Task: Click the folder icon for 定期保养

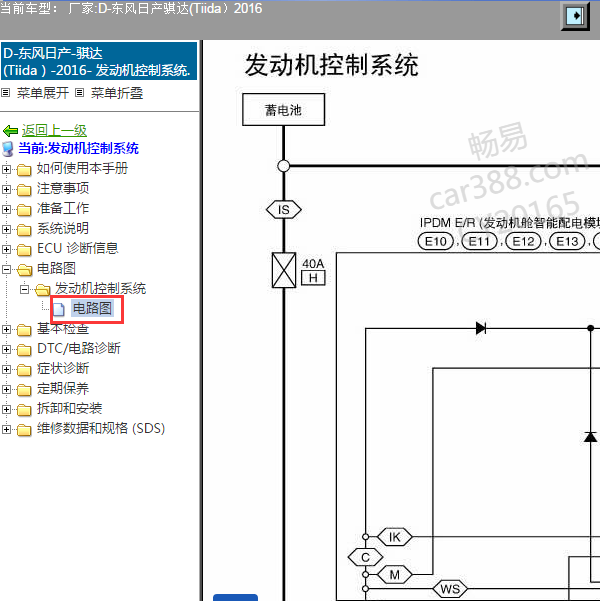Action: point(24,389)
